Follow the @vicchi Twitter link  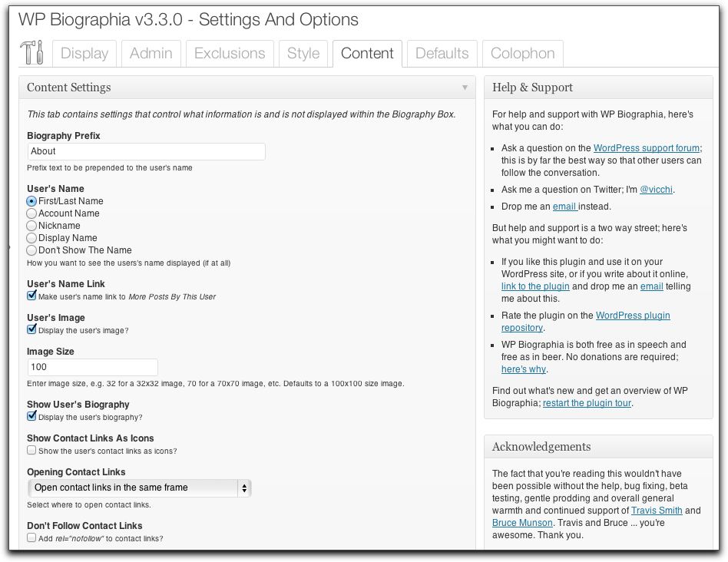pos(657,190)
